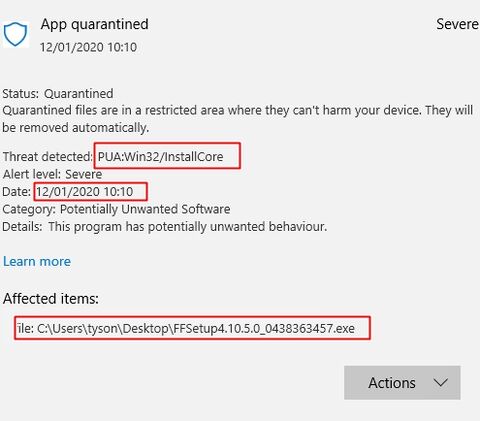Open the Learn more link
480x421 pixels.
coord(37,261)
